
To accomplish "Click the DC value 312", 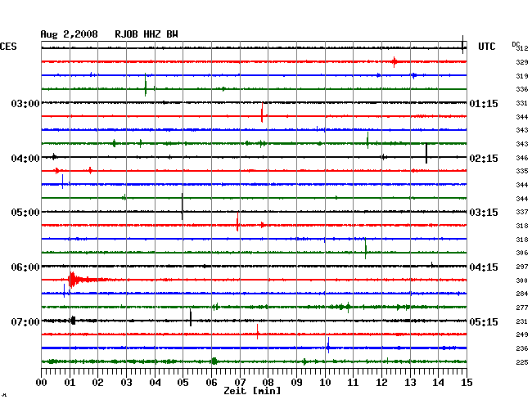I will 522,48.
